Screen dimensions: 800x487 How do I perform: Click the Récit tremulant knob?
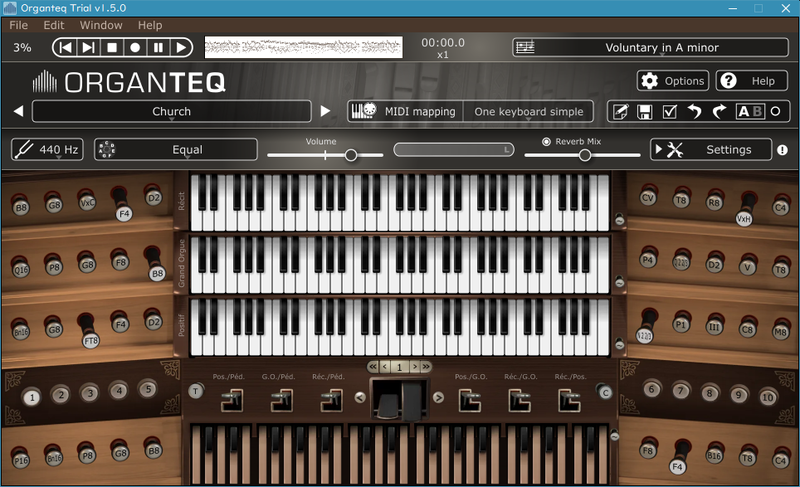tap(619, 219)
